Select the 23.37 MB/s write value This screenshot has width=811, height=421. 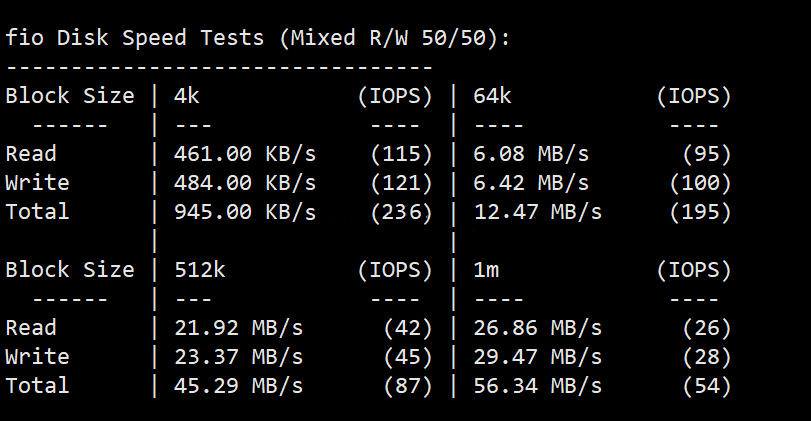[x=238, y=356]
